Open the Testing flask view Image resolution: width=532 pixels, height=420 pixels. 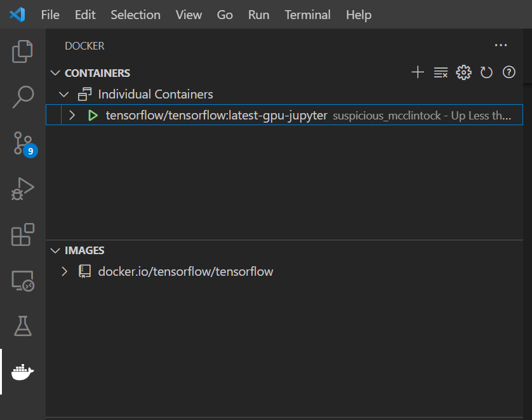coord(23,326)
